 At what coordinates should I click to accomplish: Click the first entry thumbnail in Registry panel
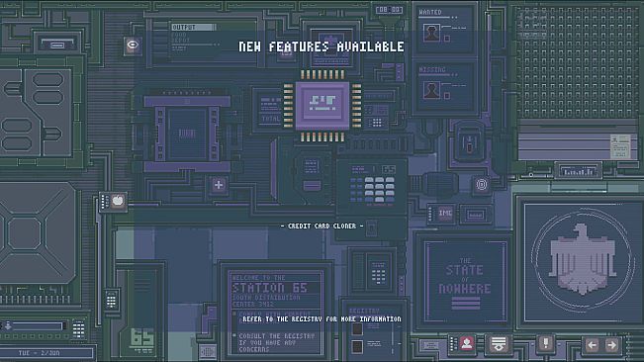click(357, 329)
